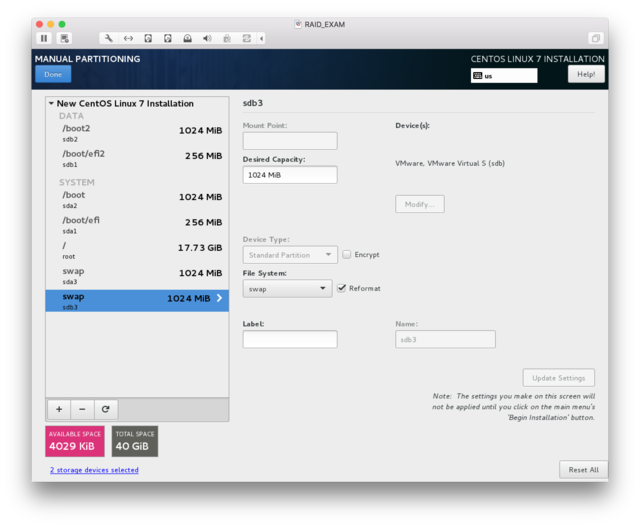
Task: Toggle the Reformat checkbox
Action: coord(342,288)
